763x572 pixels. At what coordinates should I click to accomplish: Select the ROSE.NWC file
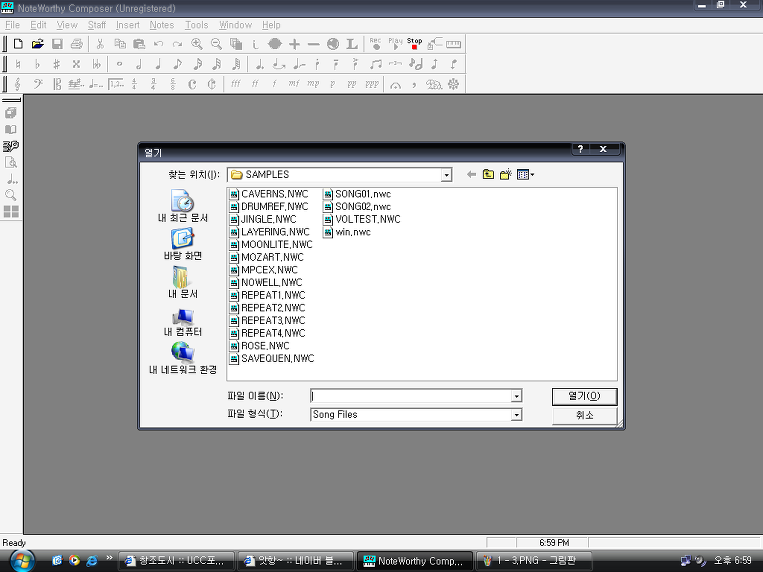(260, 346)
